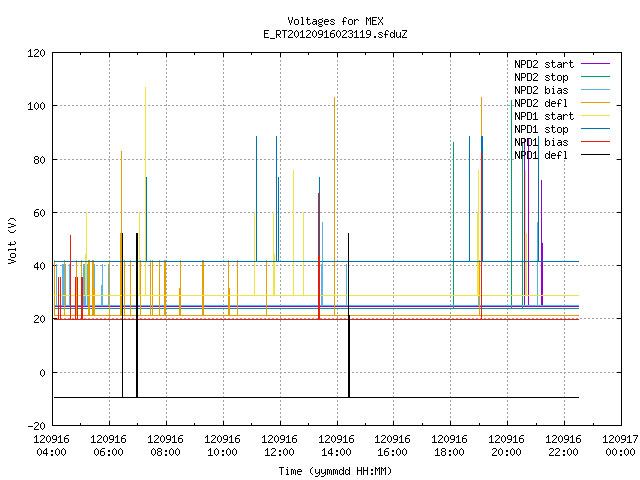Click the x-axis tick label 120916 22:00
The height and width of the screenshot is (480, 640).
pos(563,446)
